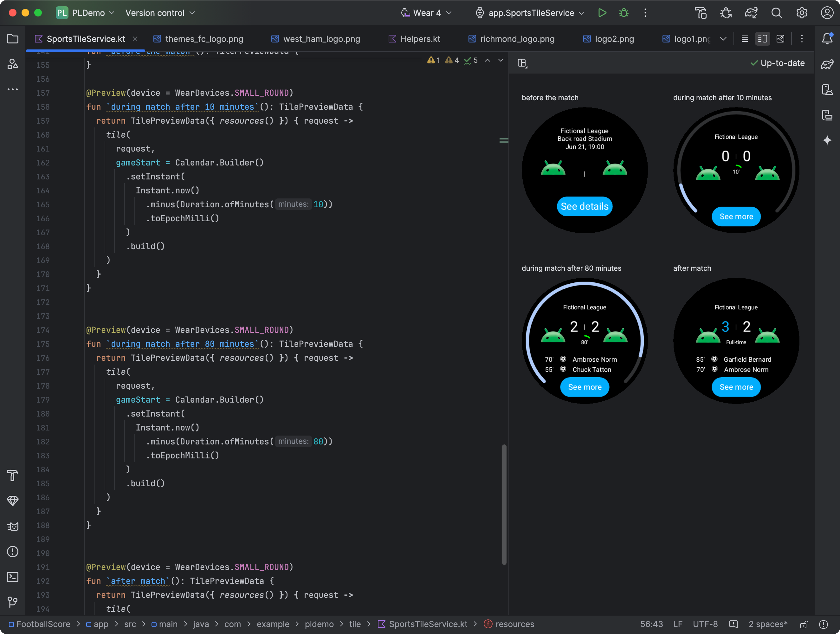Click the Settings gear icon in toolbar

[x=801, y=13]
